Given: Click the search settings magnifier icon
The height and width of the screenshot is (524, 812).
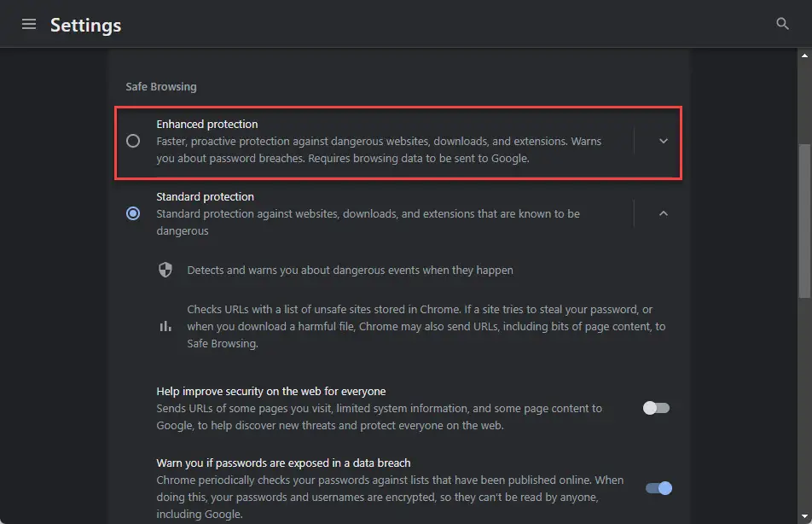Looking at the screenshot, I should tap(782, 23).
